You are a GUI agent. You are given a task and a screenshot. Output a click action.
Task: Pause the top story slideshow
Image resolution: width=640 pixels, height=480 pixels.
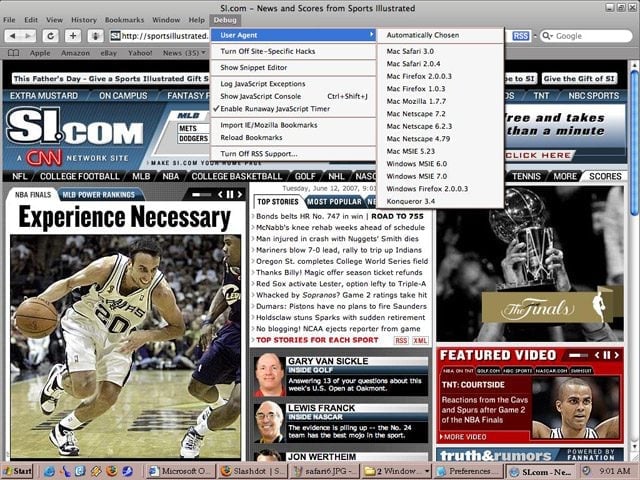(230, 195)
